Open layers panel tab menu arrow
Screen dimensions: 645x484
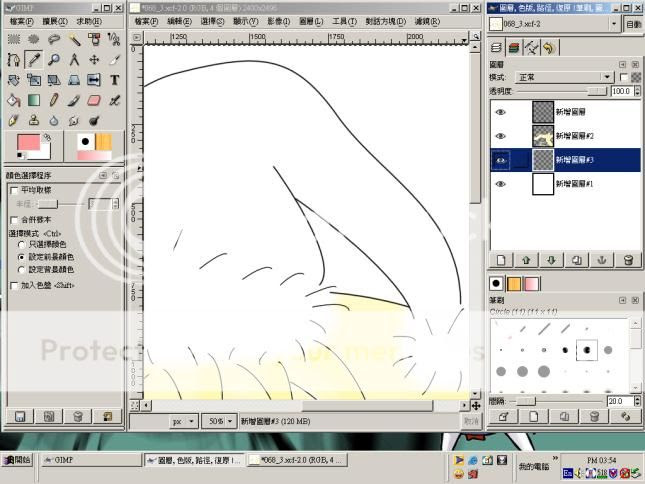tap(622, 65)
